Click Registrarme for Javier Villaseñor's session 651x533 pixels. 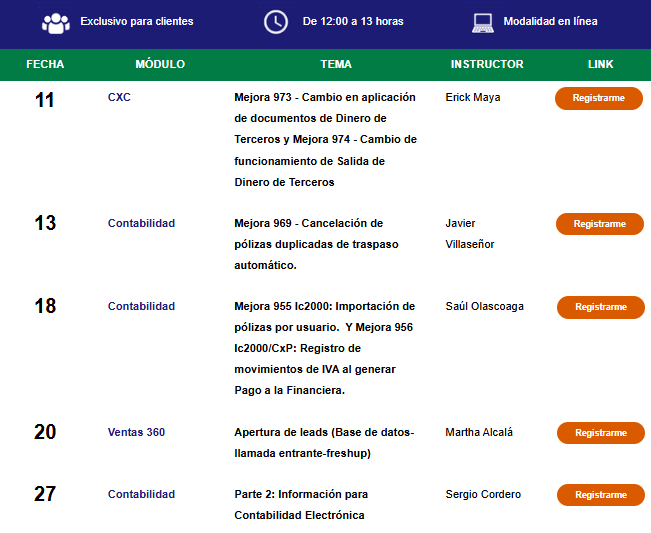click(600, 224)
